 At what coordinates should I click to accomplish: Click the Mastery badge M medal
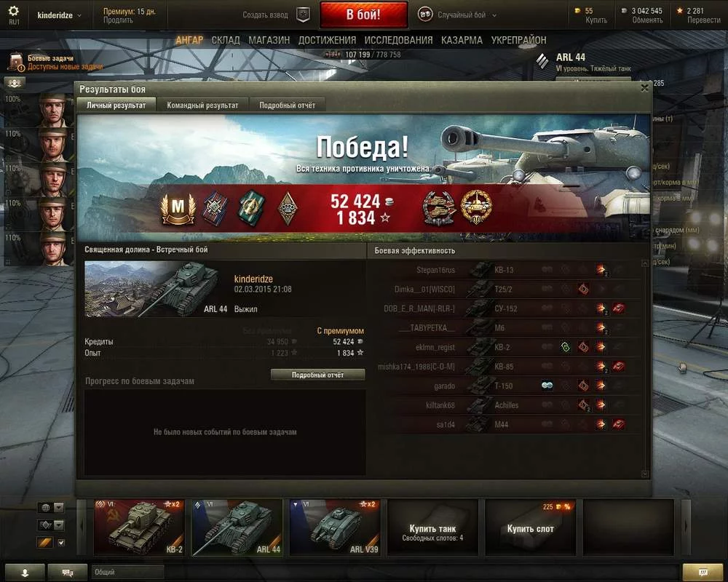(x=178, y=208)
